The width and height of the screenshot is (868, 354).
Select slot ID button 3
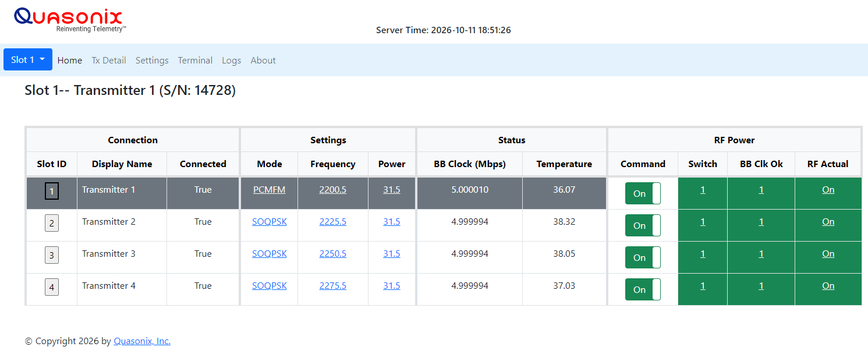coord(52,255)
